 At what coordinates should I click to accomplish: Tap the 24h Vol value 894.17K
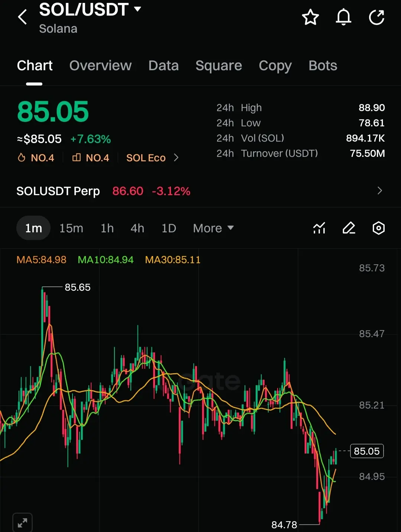point(365,138)
